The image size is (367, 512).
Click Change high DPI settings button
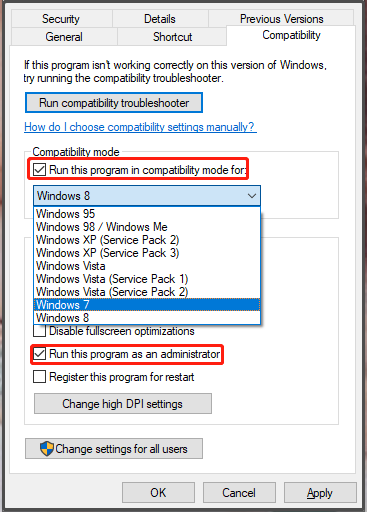point(123,404)
